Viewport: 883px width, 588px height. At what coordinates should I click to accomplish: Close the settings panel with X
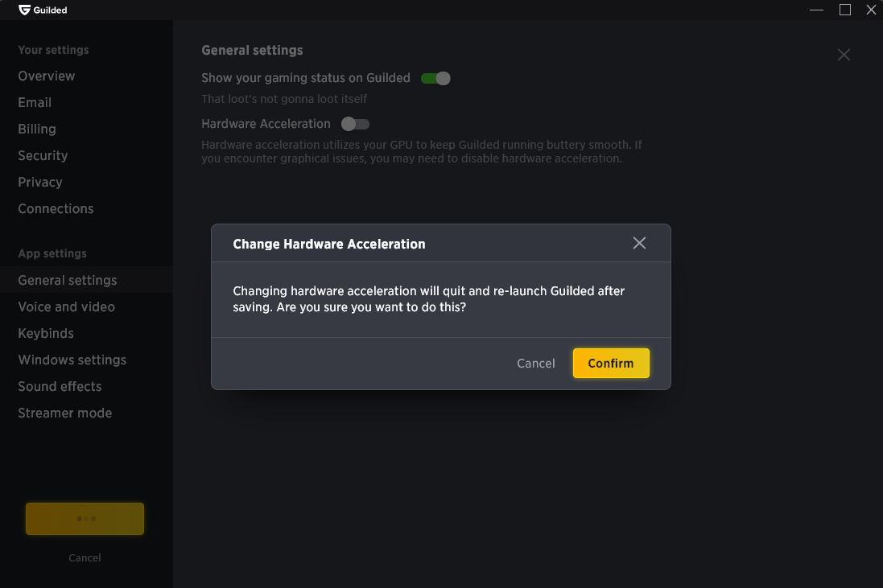pos(844,55)
